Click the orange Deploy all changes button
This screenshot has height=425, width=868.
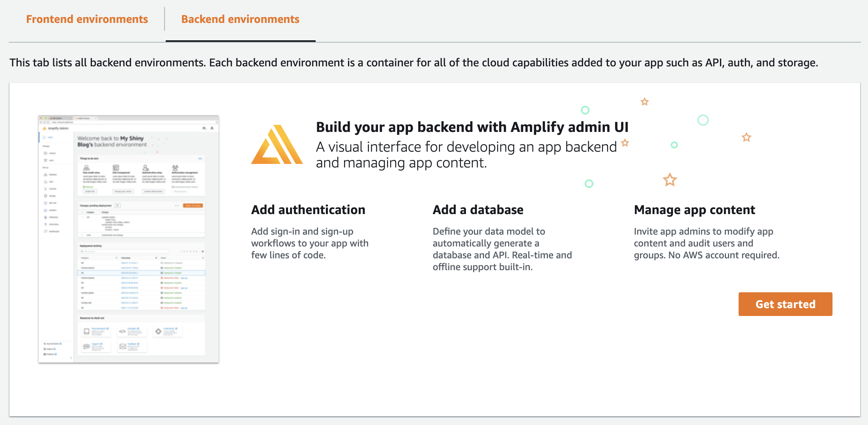click(x=193, y=205)
